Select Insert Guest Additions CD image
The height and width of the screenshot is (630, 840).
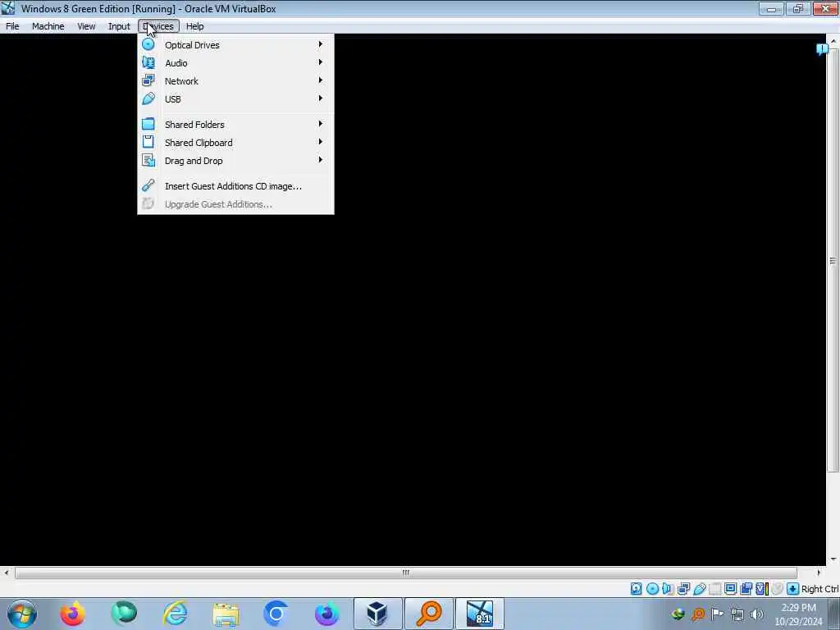[235, 186]
